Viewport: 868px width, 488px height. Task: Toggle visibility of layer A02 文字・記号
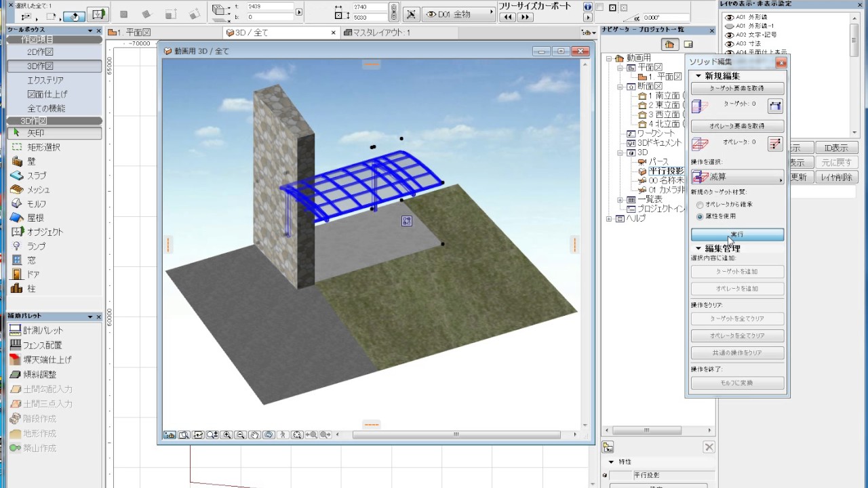(729, 35)
